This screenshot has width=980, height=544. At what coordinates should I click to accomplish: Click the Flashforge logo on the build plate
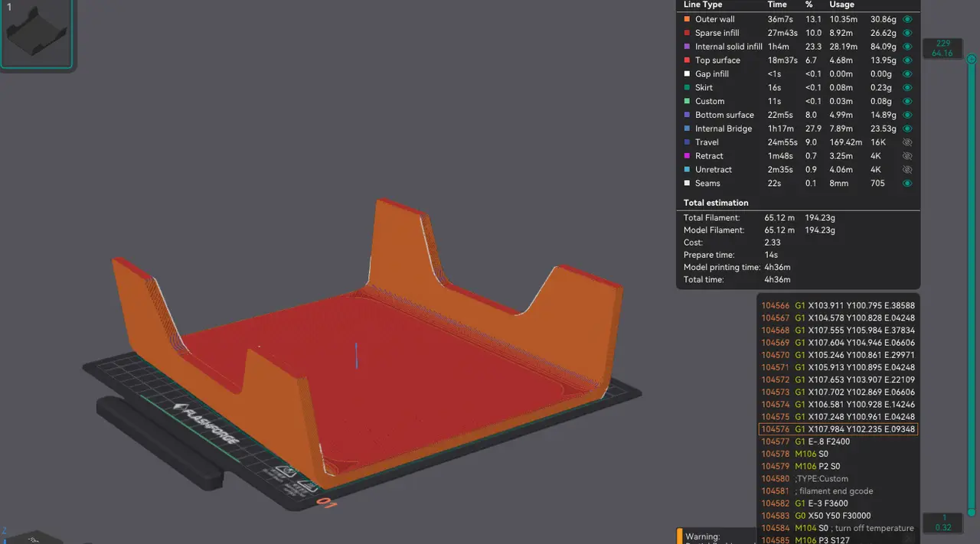coord(207,423)
